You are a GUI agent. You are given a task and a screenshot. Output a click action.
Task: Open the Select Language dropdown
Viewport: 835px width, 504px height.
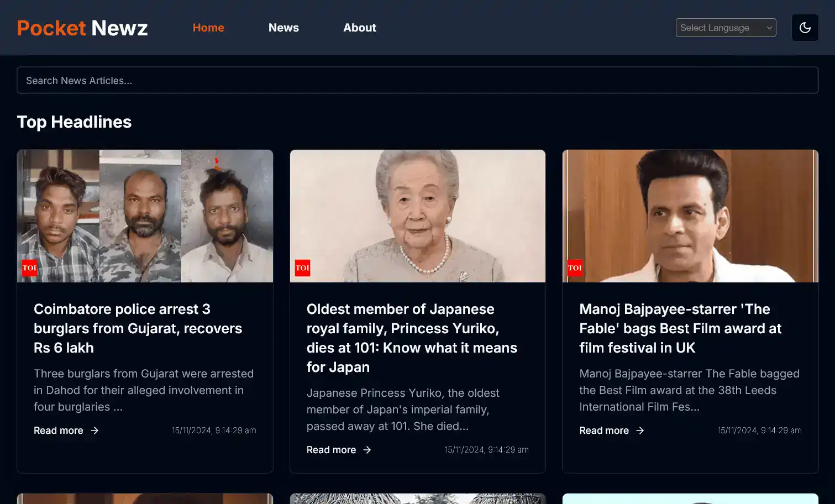726,28
